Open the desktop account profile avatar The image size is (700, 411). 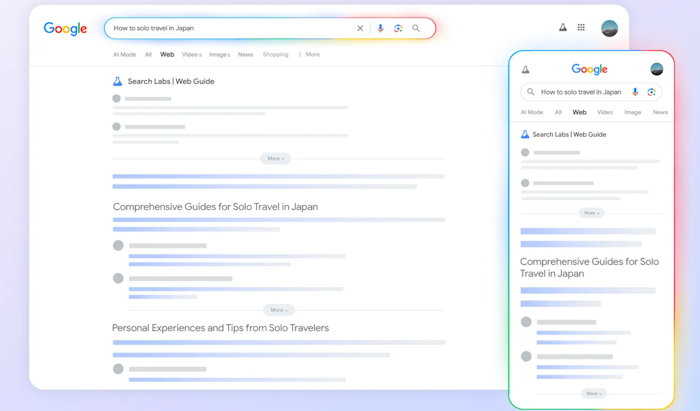point(609,28)
